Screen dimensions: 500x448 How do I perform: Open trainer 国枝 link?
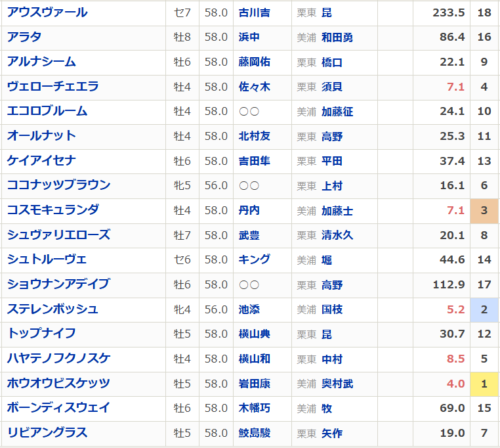point(332,310)
